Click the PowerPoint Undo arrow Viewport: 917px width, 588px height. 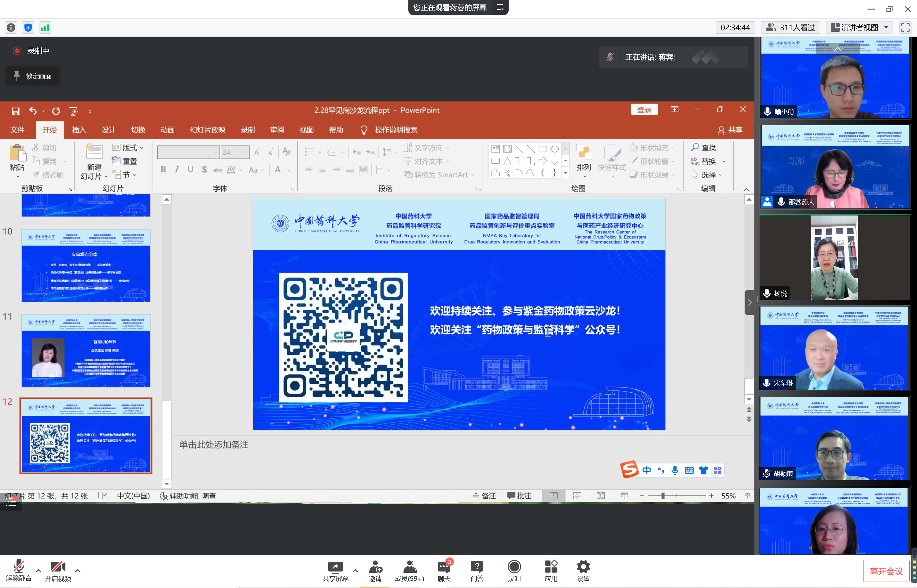pyautogui.click(x=33, y=111)
